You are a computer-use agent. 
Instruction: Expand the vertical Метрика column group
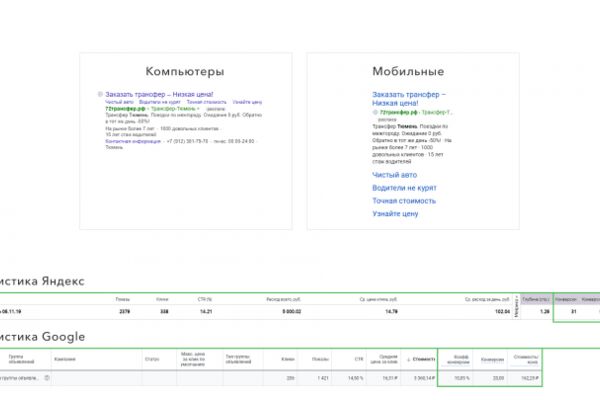(x=516, y=306)
